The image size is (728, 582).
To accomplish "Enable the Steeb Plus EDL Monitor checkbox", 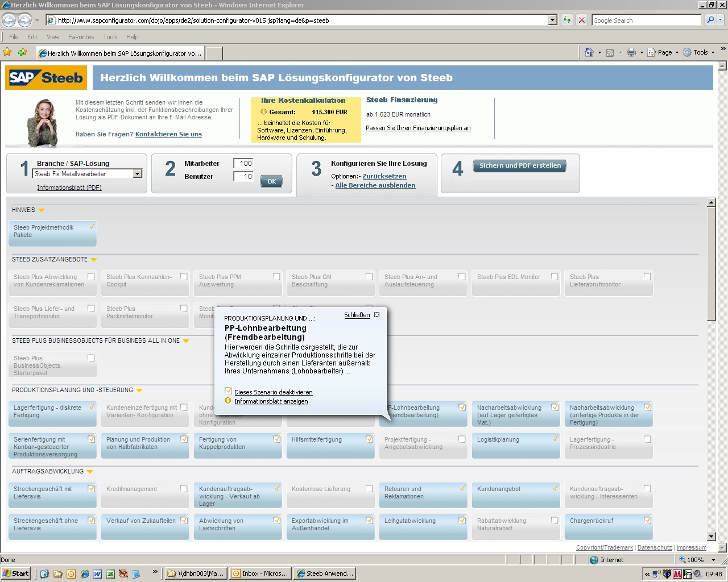I will point(554,277).
